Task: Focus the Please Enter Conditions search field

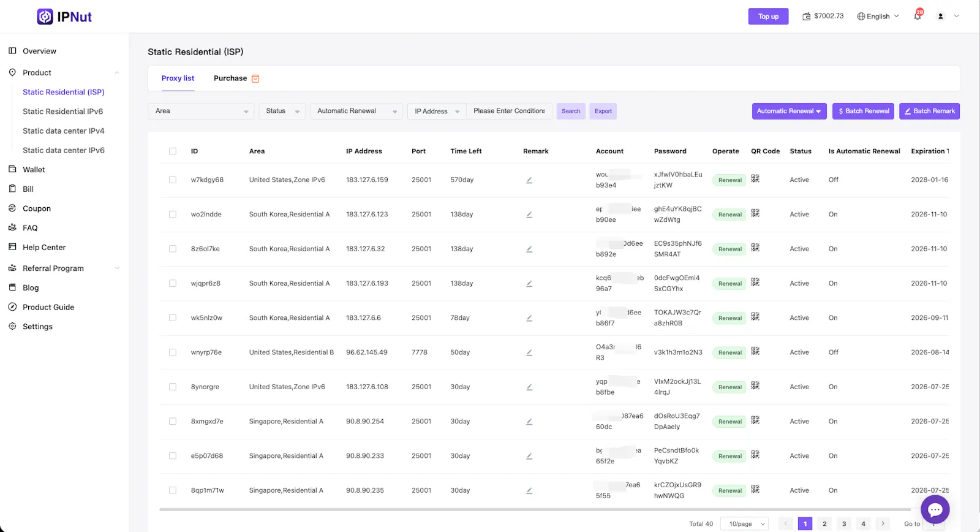Action: pyautogui.click(x=509, y=111)
